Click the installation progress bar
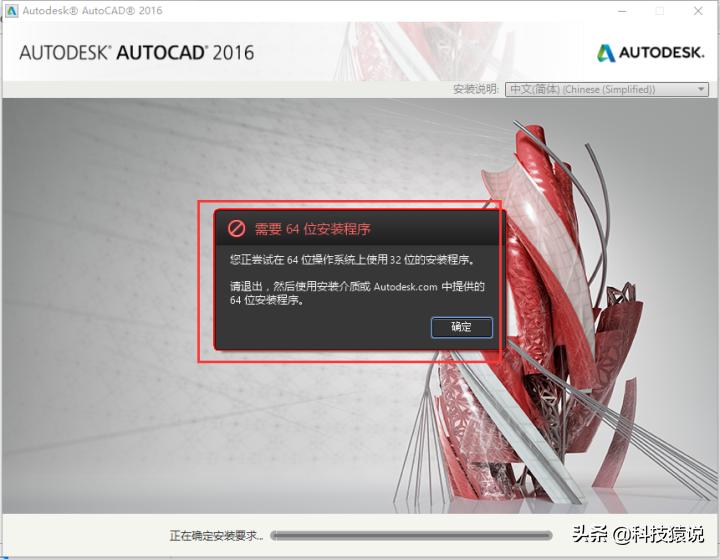Screen dimensions: 720x559 411,535
